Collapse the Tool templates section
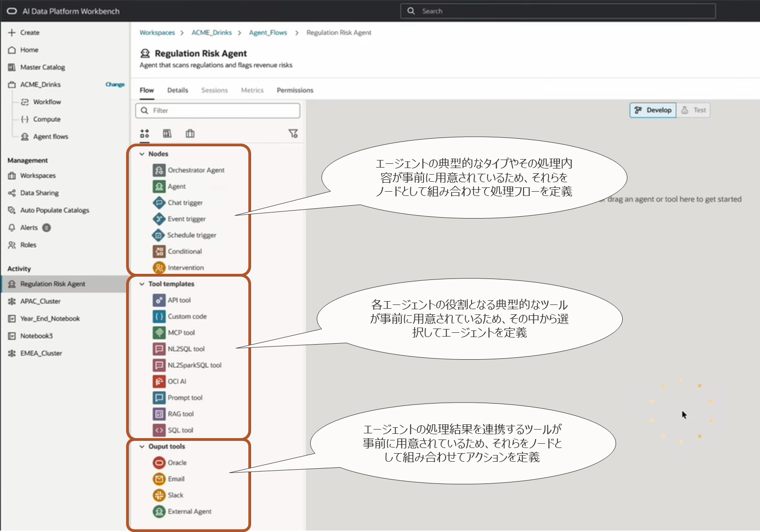This screenshot has height=532, width=760. click(x=142, y=284)
